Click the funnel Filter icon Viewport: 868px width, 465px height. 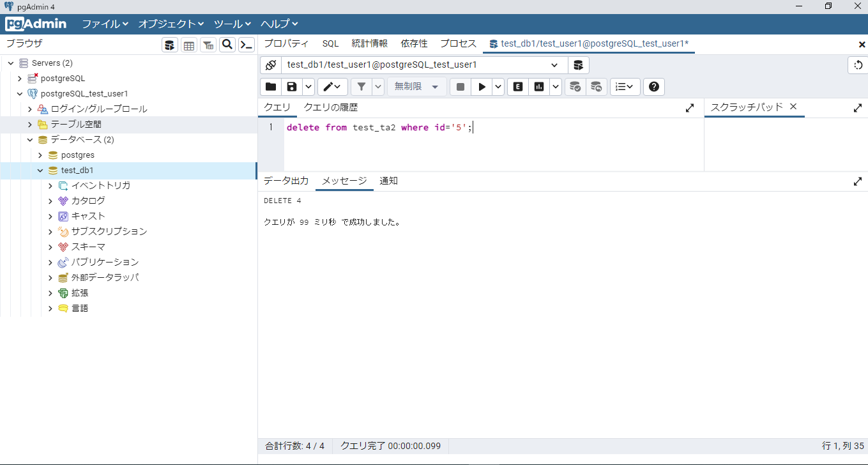click(x=362, y=87)
